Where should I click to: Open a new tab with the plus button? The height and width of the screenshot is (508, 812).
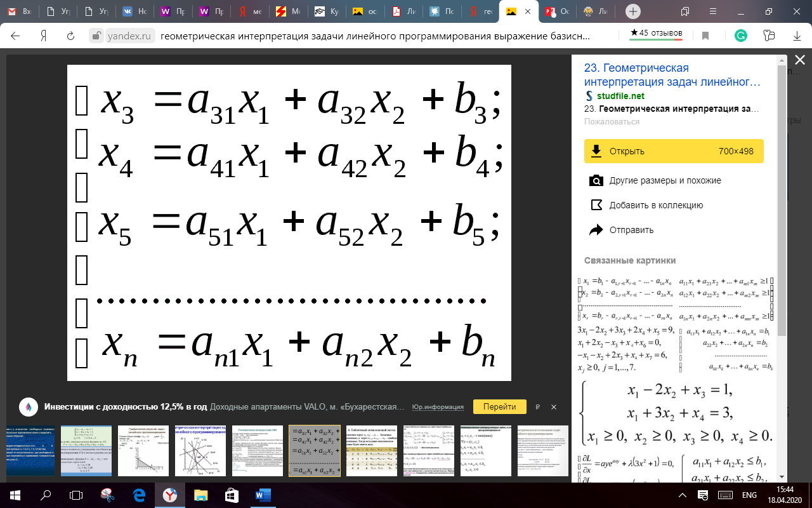pos(632,11)
